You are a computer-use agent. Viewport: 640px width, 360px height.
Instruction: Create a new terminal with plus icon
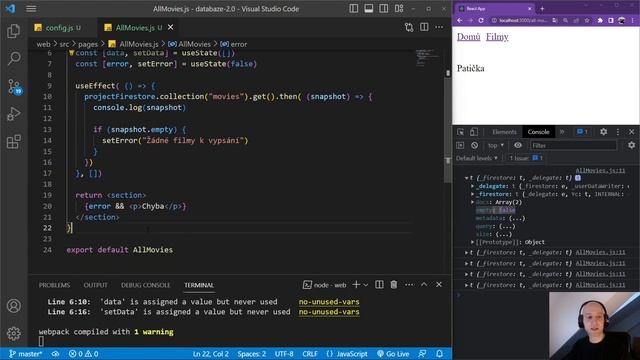[356, 285]
